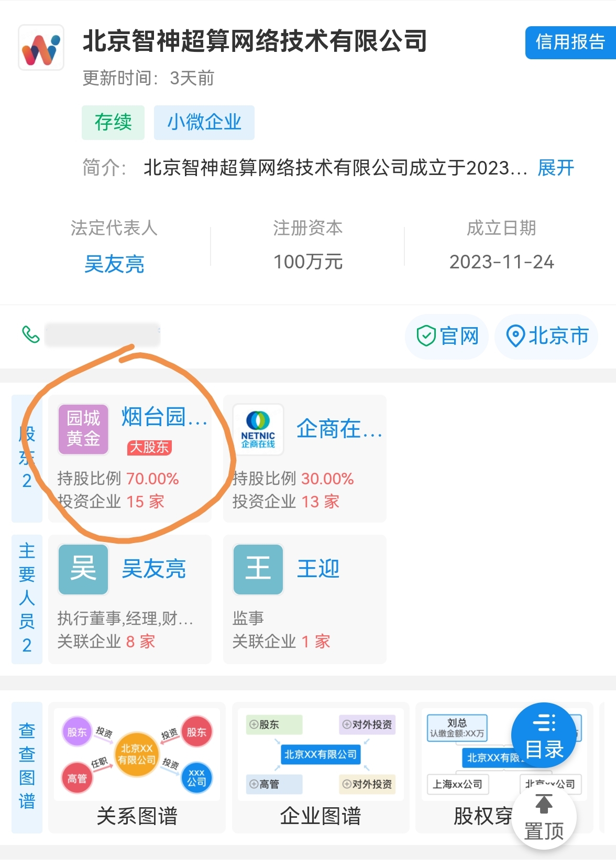
Task: Tap the 更新时间: 3天前 text
Action: point(149,79)
